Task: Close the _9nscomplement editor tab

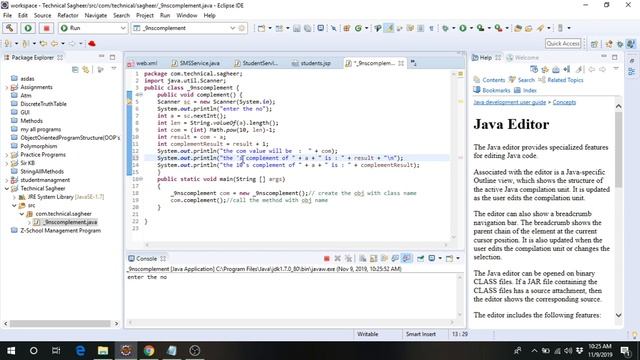Action: [x=401, y=63]
